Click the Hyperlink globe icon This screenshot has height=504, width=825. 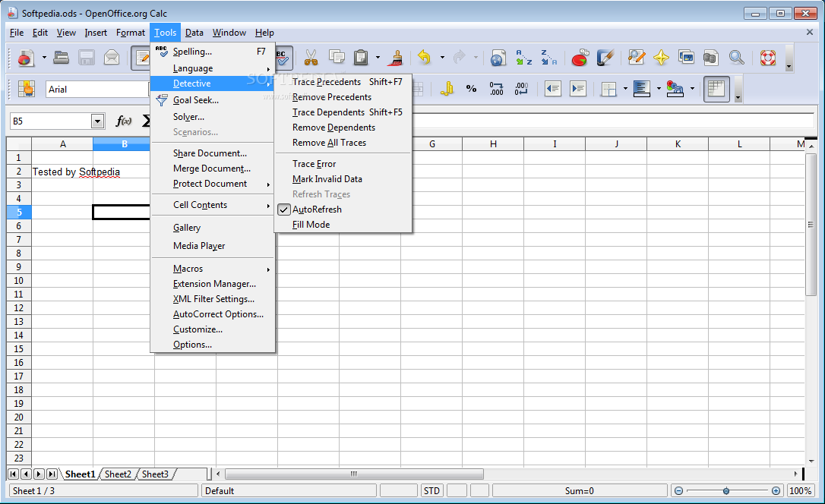(x=498, y=57)
